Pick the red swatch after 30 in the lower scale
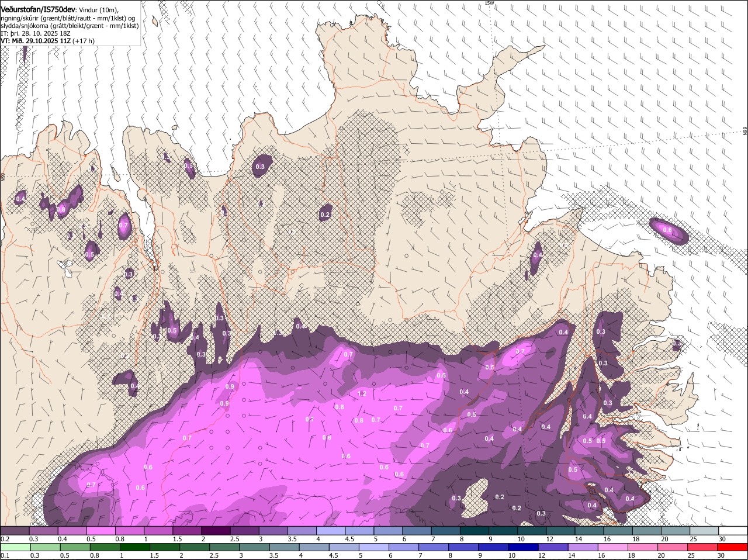 point(733,547)
